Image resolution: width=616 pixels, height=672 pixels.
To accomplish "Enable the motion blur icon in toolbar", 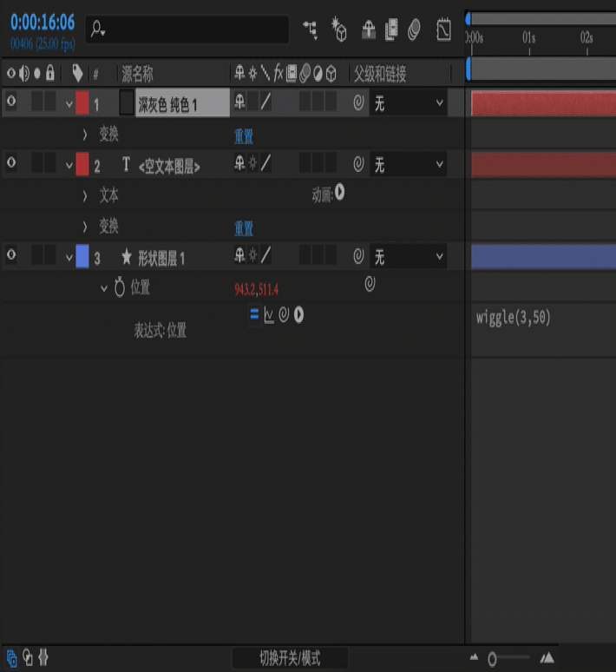I will click(x=414, y=30).
